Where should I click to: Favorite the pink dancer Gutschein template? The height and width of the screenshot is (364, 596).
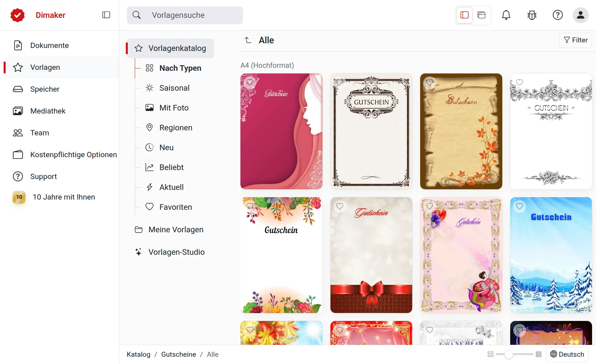[x=429, y=206]
